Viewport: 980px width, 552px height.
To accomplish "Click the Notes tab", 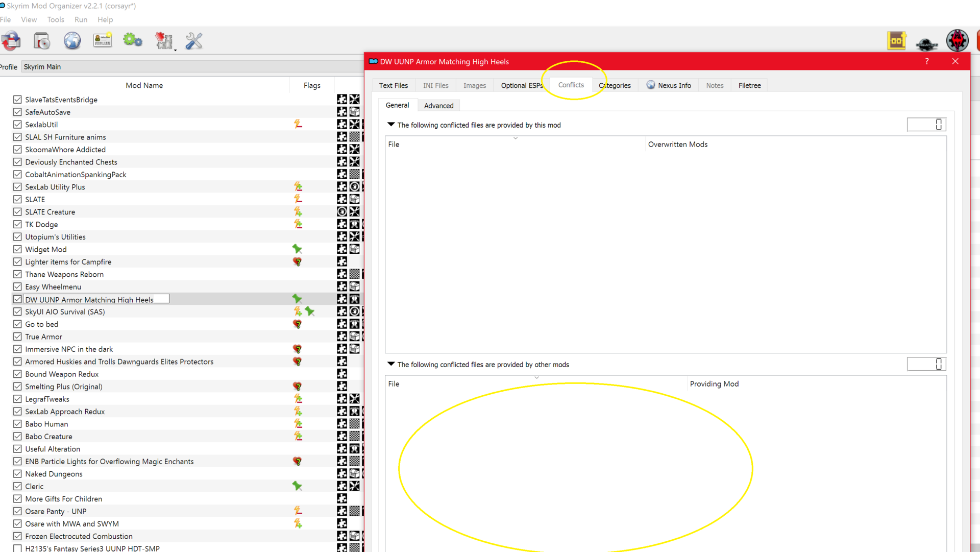I will (x=715, y=85).
